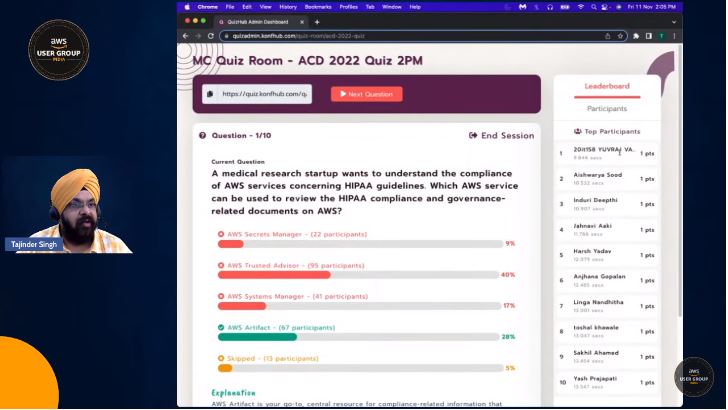This screenshot has height=410, width=728.
Task: Click the Spotlight search icon in the menu bar
Action: (x=593, y=7)
